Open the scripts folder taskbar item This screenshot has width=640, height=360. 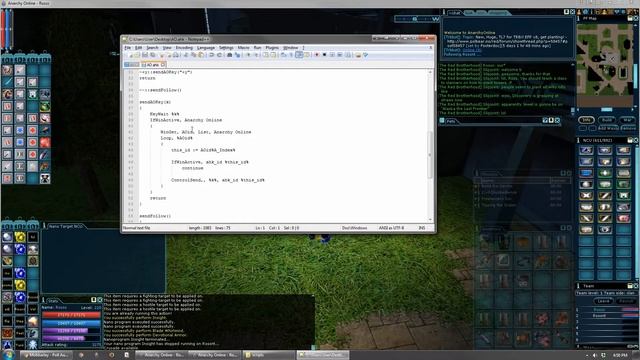click(x=268, y=355)
